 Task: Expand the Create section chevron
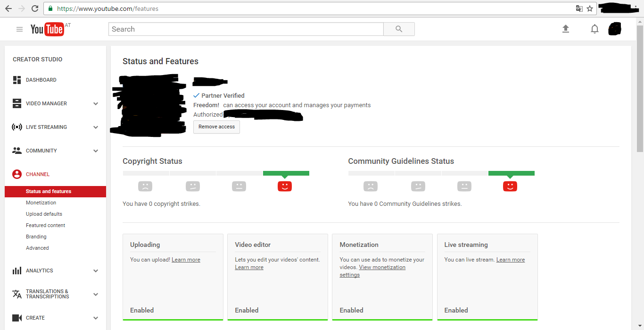pyautogui.click(x=96, y=318)
